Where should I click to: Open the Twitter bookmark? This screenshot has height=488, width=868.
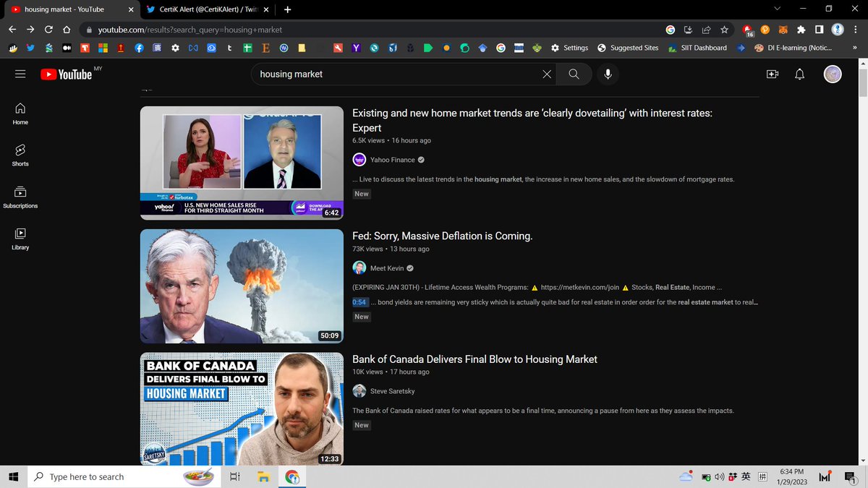coord(30,48)
